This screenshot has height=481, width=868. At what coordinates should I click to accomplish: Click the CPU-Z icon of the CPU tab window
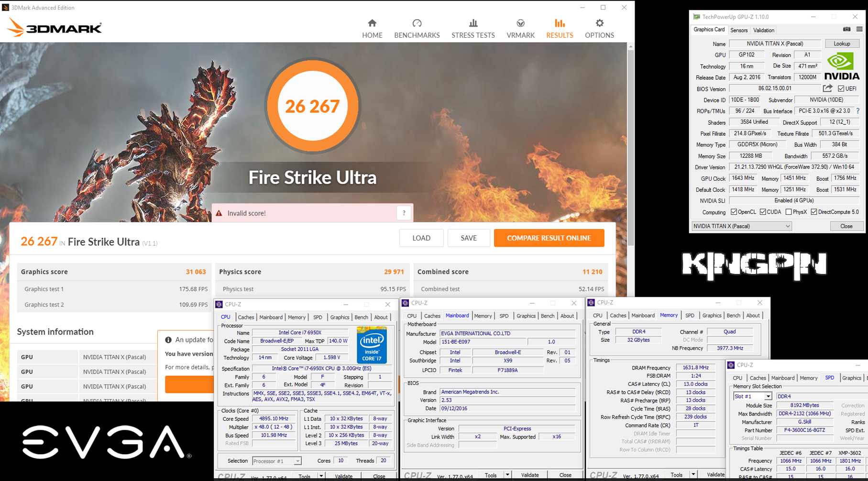[x=219, y=304]
